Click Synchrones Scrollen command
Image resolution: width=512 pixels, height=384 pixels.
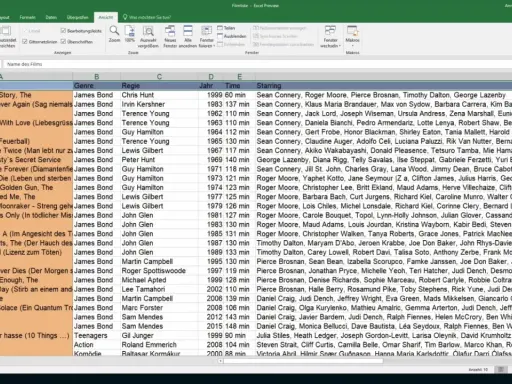pos(275,36)
